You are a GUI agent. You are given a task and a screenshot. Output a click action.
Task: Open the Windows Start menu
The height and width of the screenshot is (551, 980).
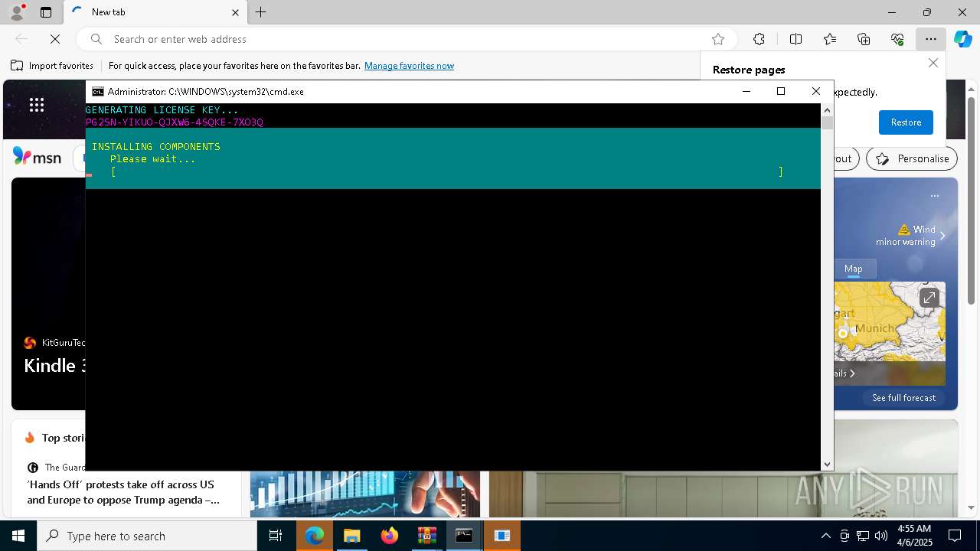click(18, 536)
